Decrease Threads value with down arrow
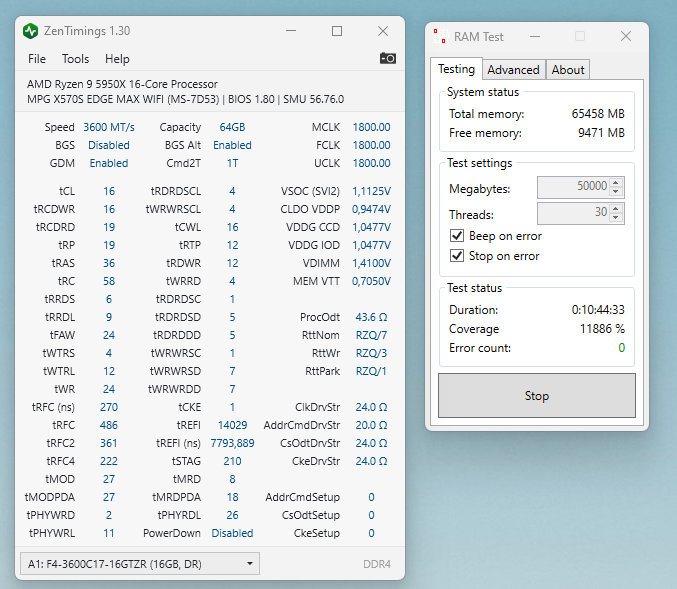 pos(616,217)
